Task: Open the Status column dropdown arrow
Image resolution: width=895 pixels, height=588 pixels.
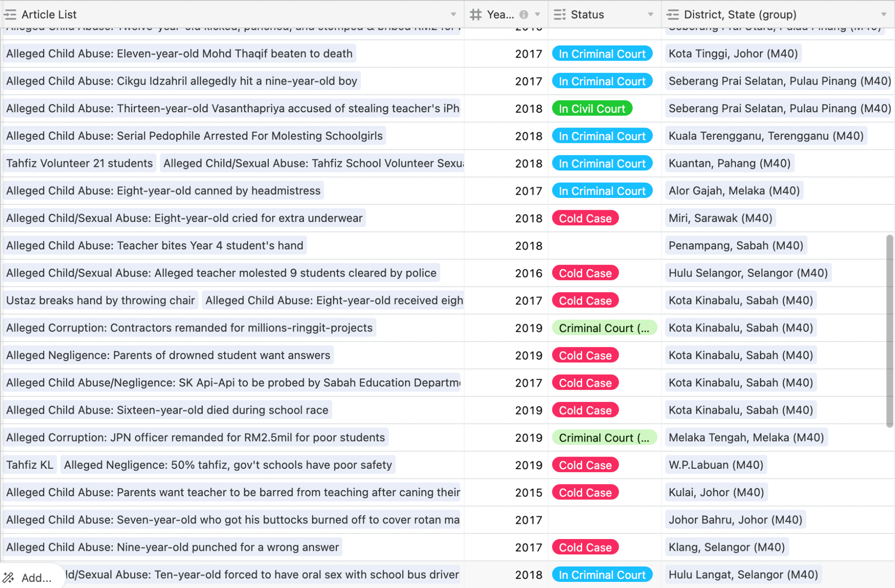Action: [x=651, y=15]
